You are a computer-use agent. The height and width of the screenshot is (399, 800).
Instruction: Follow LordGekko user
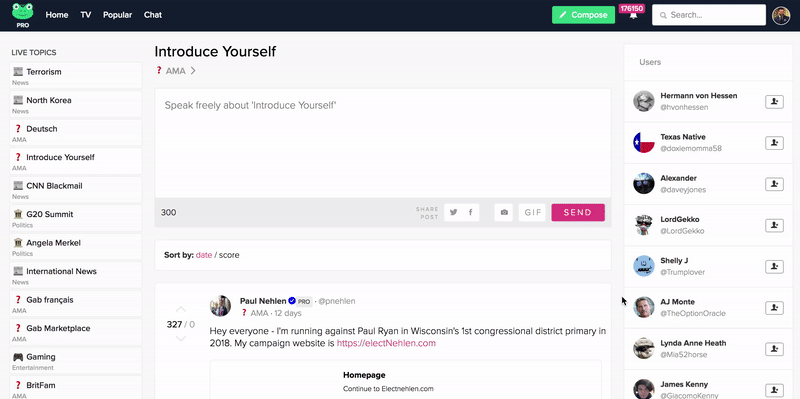pos(774,226)
